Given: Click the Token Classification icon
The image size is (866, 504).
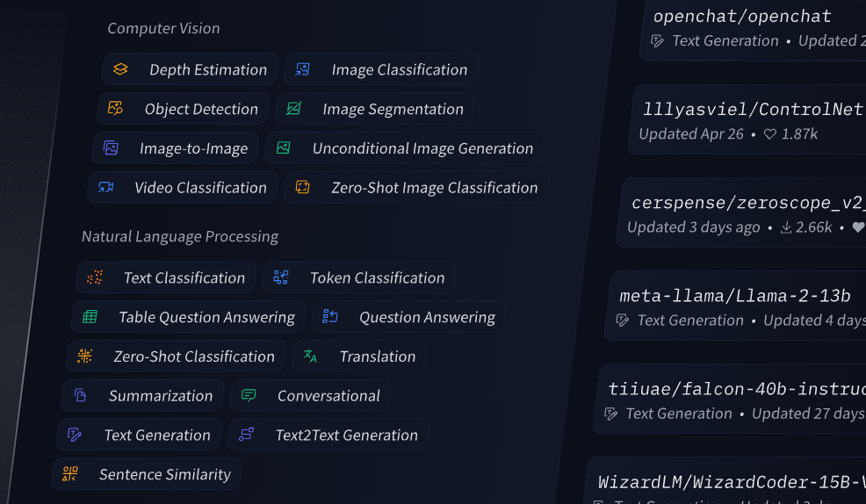Looking at the screenshot, I should click(280, 277).
